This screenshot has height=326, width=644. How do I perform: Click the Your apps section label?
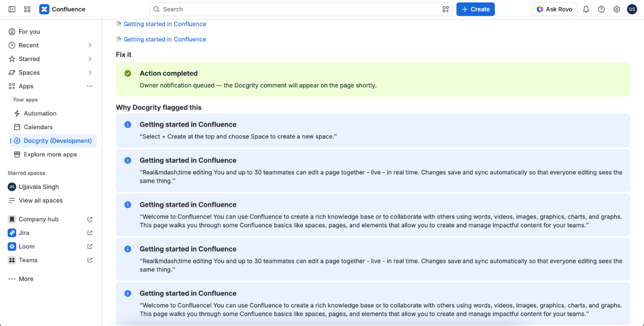point(25,99)
